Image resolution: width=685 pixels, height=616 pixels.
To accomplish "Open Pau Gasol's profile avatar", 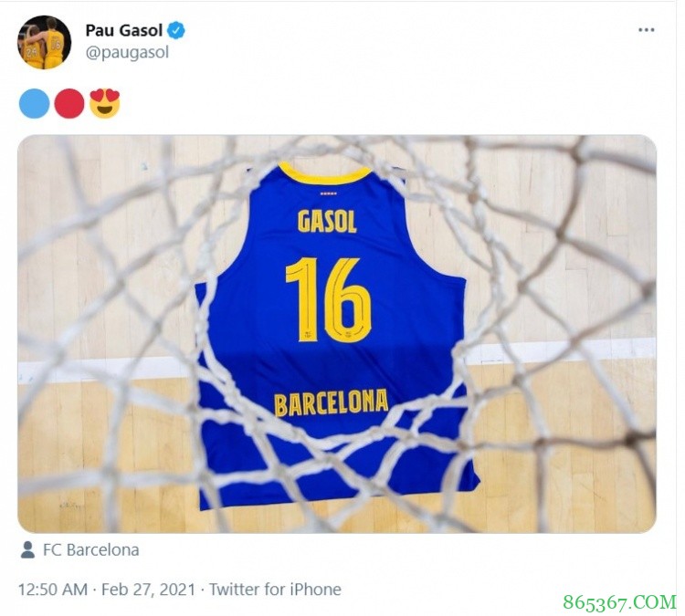I will click(44, 42).
